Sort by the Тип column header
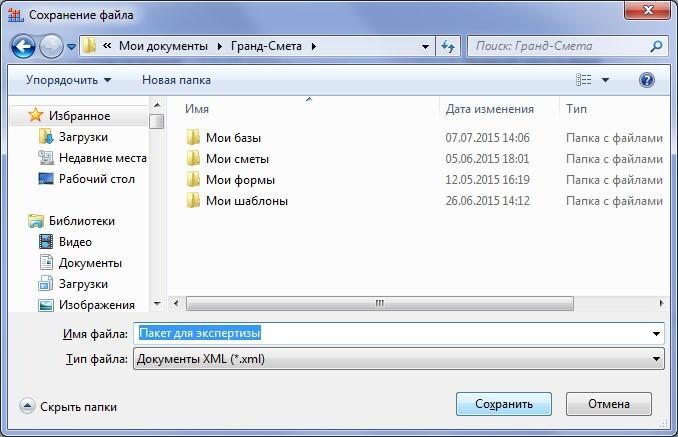The width and height of the screenshot is (678, 437). (x=576, y=108)
